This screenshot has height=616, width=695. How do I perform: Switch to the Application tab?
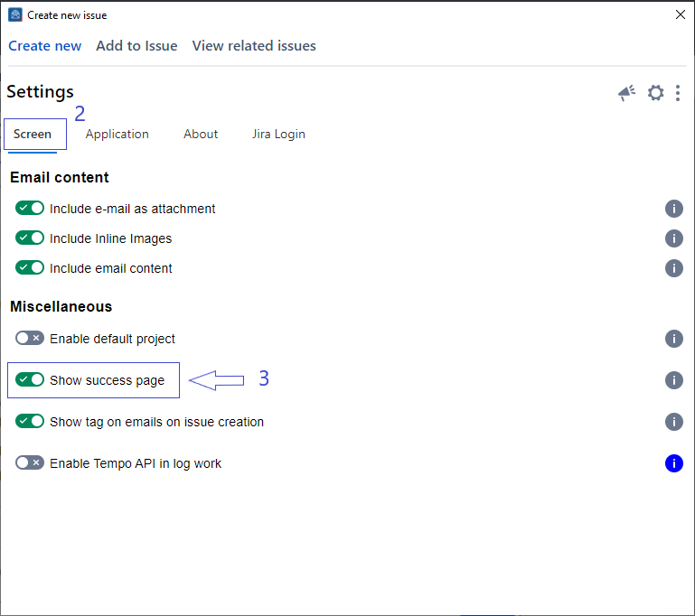click(x=117, y=134)
